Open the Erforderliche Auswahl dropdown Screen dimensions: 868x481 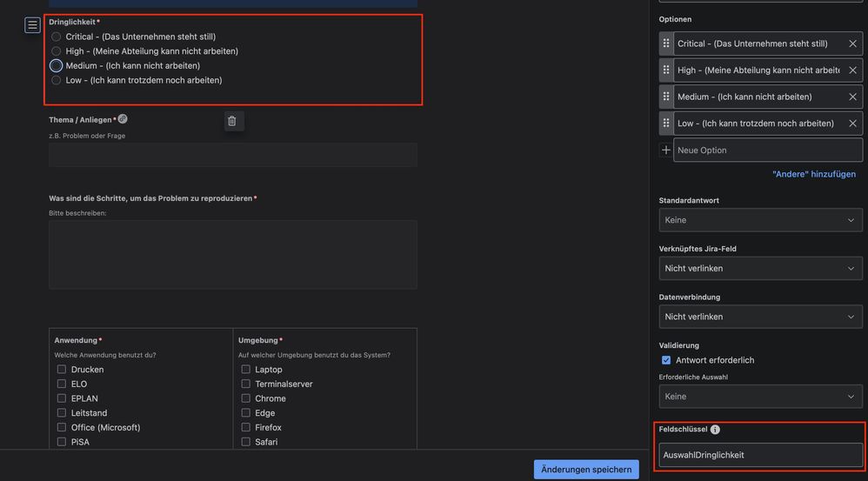click(x=760, y=397)
